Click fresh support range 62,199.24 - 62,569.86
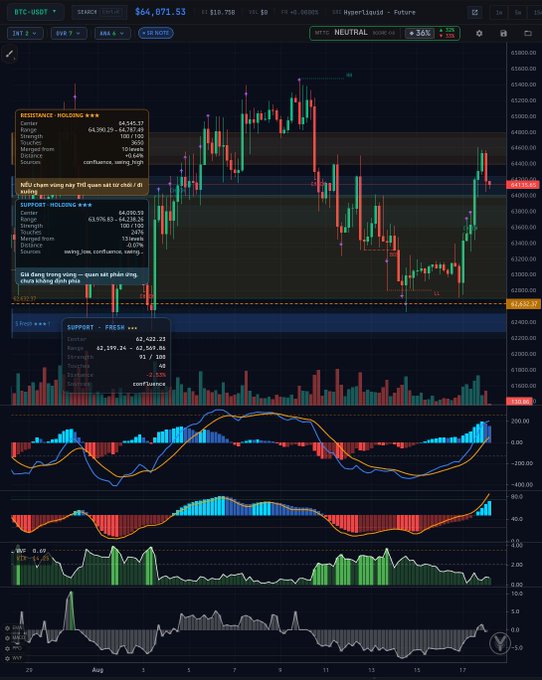This screenshot has height=680, width=542. point(131,348)
